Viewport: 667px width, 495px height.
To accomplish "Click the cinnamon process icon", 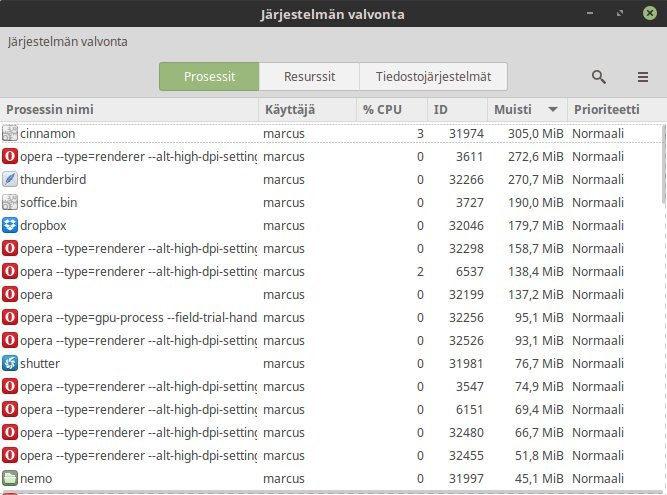I will pyautogui.click(x=10, y=133).
